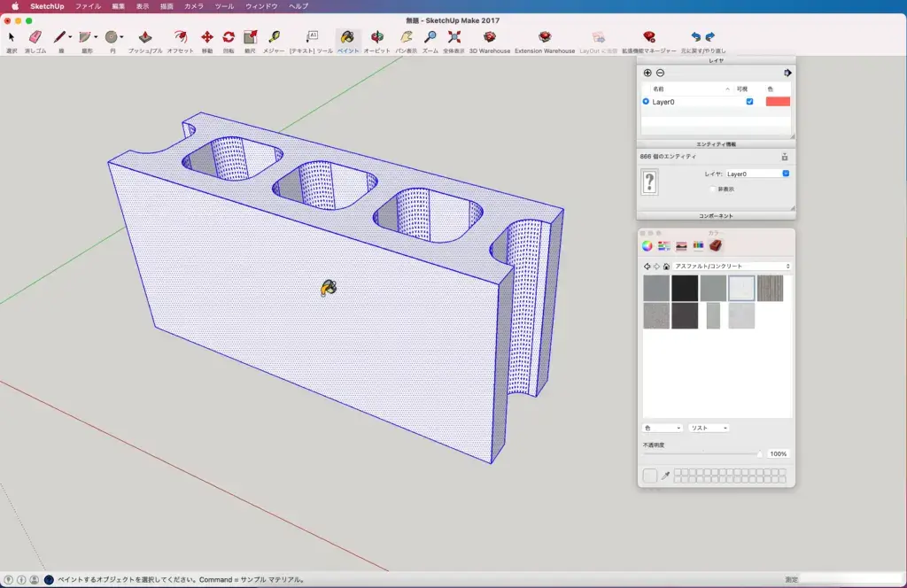Viewport: 907px width, 588px height.
Task: Open the 編集 menu
Action: tap(118, 6)
